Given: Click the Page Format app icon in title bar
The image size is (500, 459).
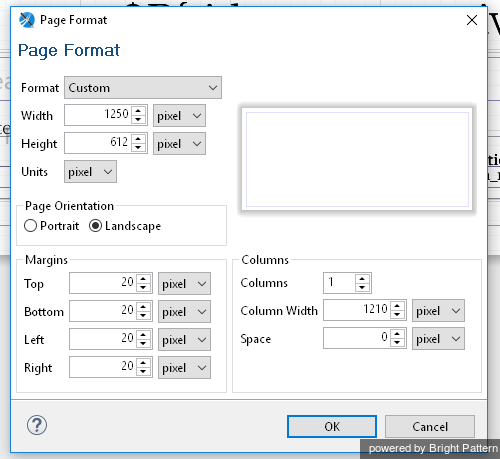Looking at the screenshot, I should pyautogui.click(x=27, y=20).
